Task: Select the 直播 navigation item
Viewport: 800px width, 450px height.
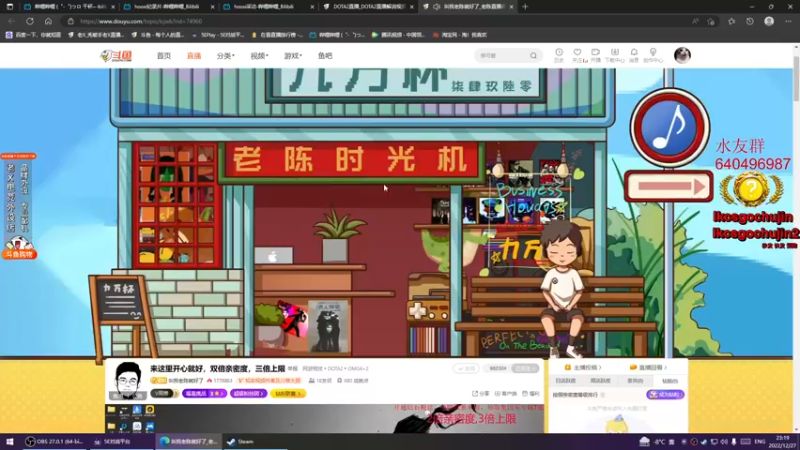Action: pyautogui.click(x=194, y=56)
